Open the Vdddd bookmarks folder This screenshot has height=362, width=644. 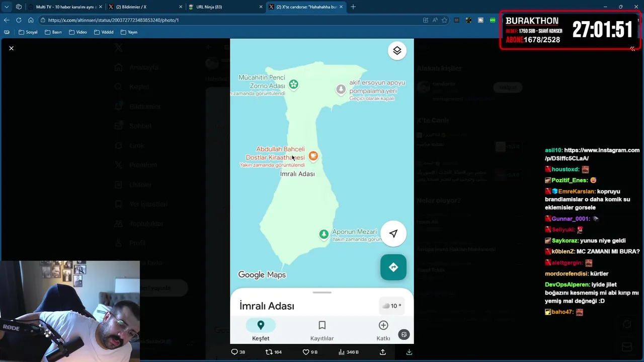[104, 32]
